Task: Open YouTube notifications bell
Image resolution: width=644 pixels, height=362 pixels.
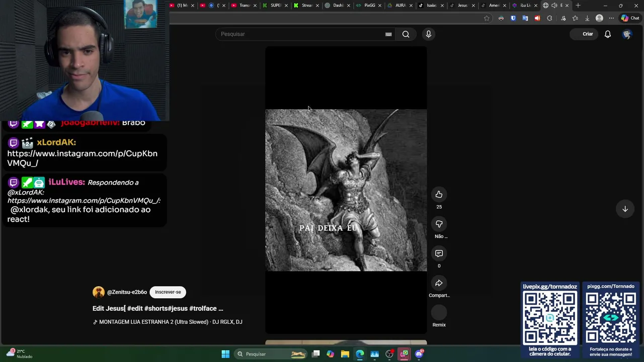Action: coord(608,34)
